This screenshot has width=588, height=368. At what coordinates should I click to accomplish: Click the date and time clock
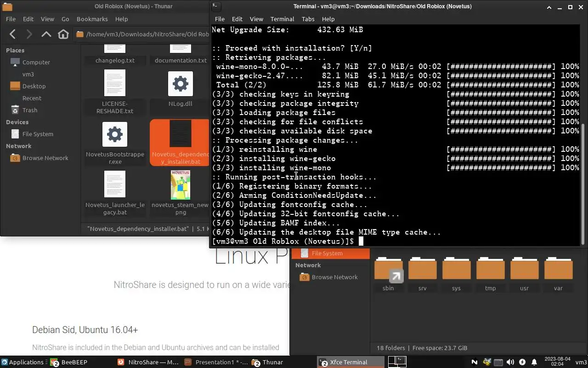[557, 362]
